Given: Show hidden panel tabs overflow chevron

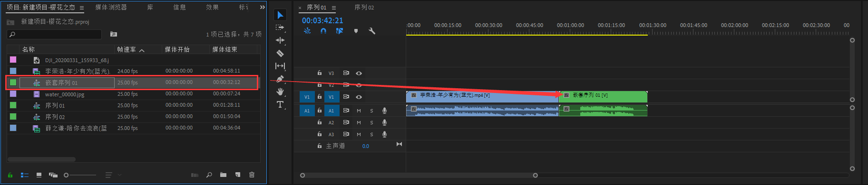Looking at the screenshot, I should coord(262,8).
